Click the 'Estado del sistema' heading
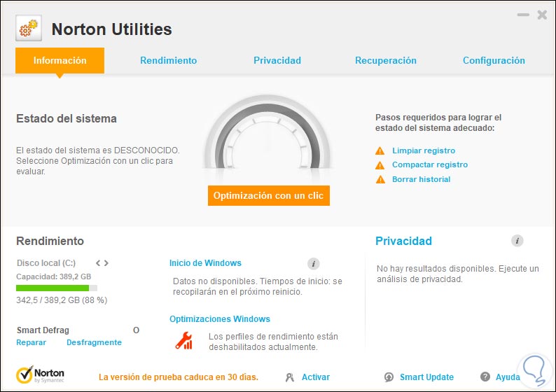The image size is (556, 392). coord(67,118)
